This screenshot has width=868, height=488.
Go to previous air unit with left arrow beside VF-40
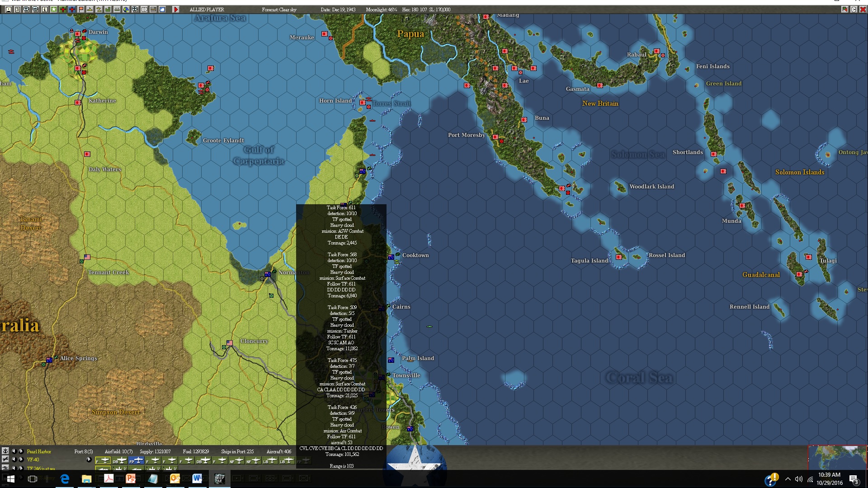click(14, 459)
